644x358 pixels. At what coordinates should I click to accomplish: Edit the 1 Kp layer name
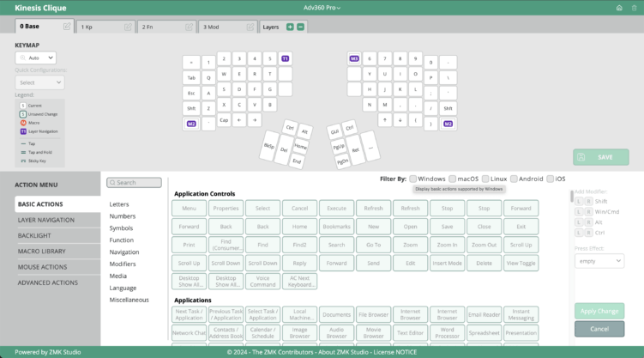pos(128,27)
